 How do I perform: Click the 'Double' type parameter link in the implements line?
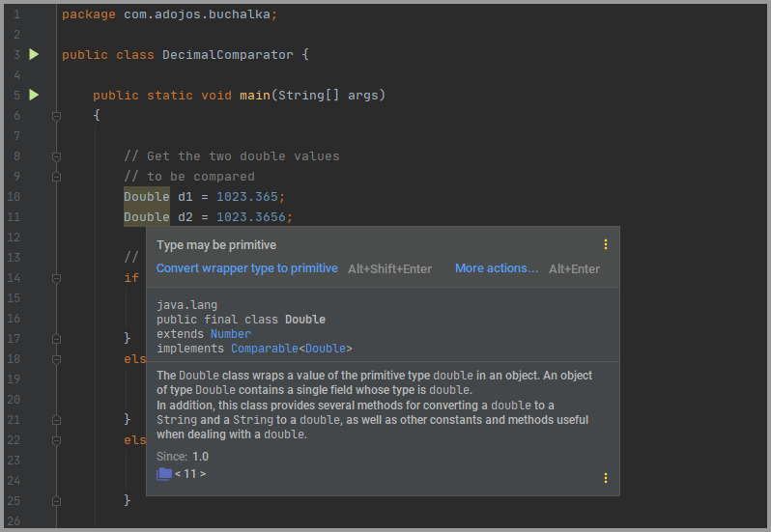tap(325, 349)
